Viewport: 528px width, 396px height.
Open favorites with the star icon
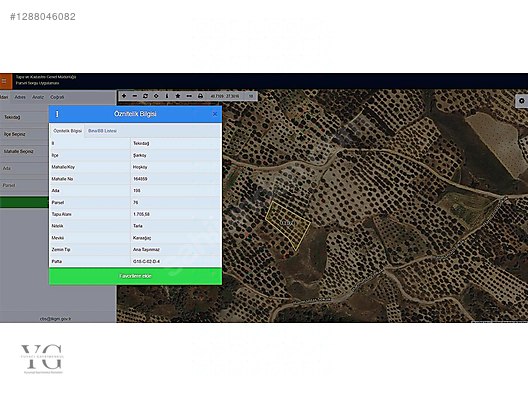click(178, 96)
